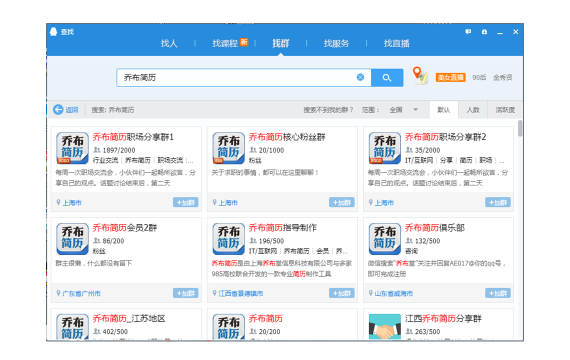570x360 pixels.
Task: Join 乔布简历职场分享群1 with +加群
Action: [x=185, y=203]
